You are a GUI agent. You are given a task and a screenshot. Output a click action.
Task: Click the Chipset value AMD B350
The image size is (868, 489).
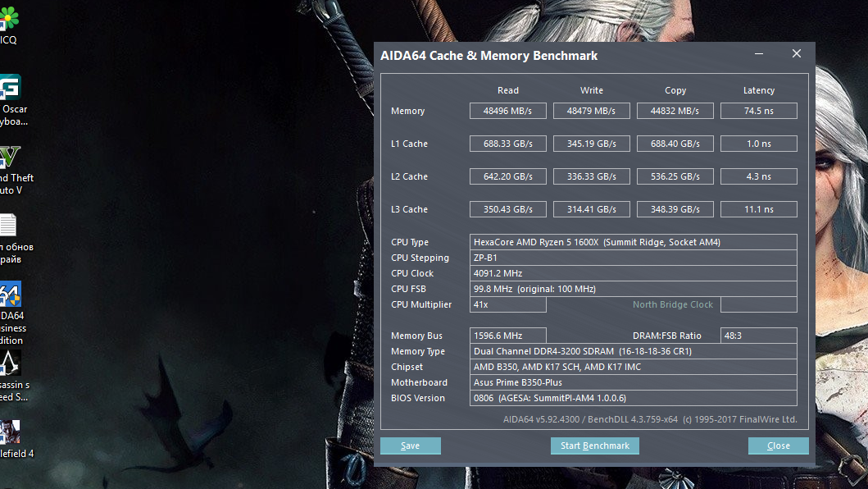pyautogui.click(x=634, y=367)
